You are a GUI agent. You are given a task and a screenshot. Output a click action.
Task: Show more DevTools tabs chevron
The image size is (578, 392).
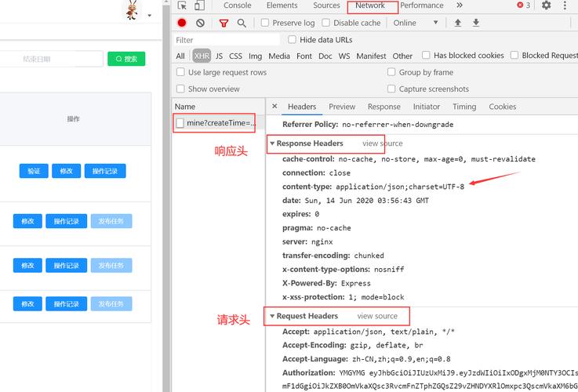point(460,5)
